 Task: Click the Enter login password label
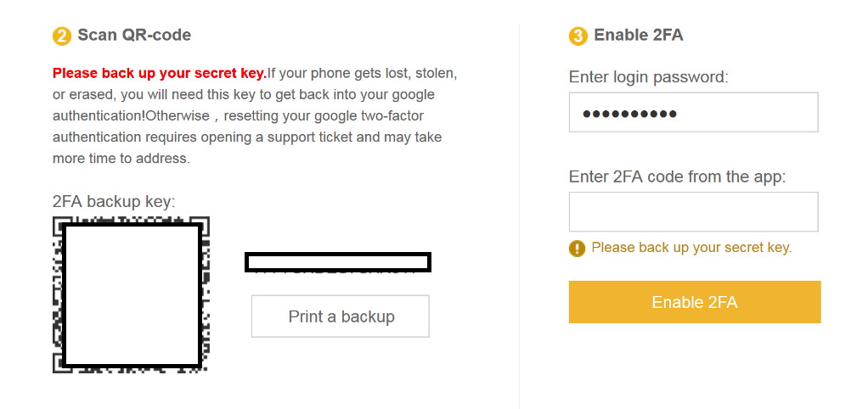[649, 77]
